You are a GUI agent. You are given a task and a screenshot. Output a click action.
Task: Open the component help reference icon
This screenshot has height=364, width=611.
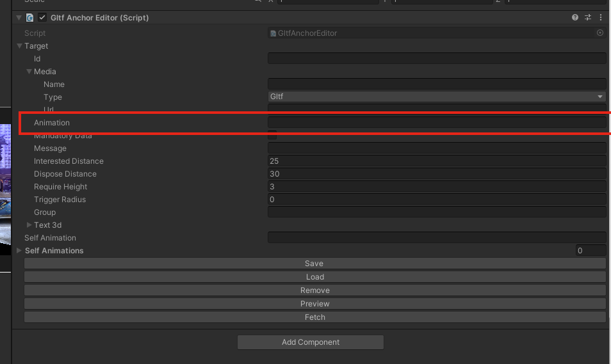[x=575, y=18]
